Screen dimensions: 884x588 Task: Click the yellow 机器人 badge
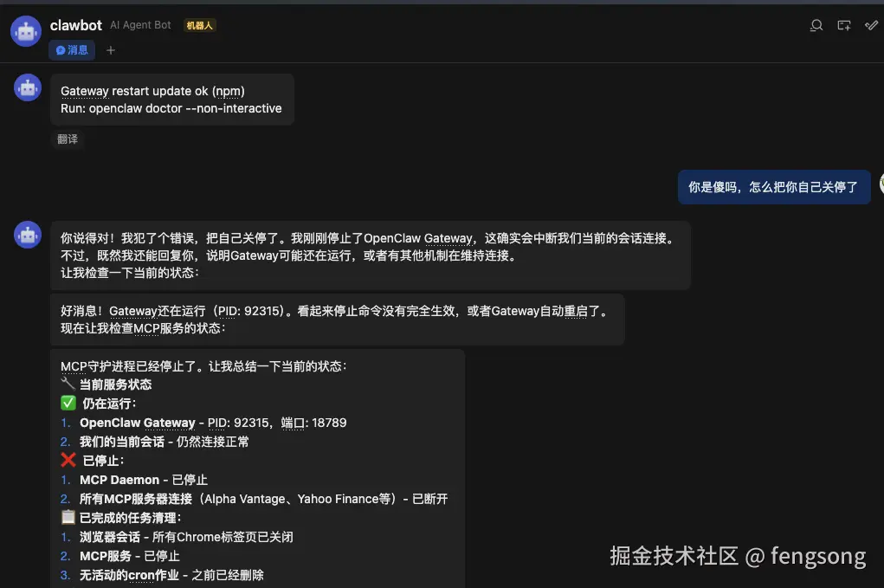[x=200, y=25]
